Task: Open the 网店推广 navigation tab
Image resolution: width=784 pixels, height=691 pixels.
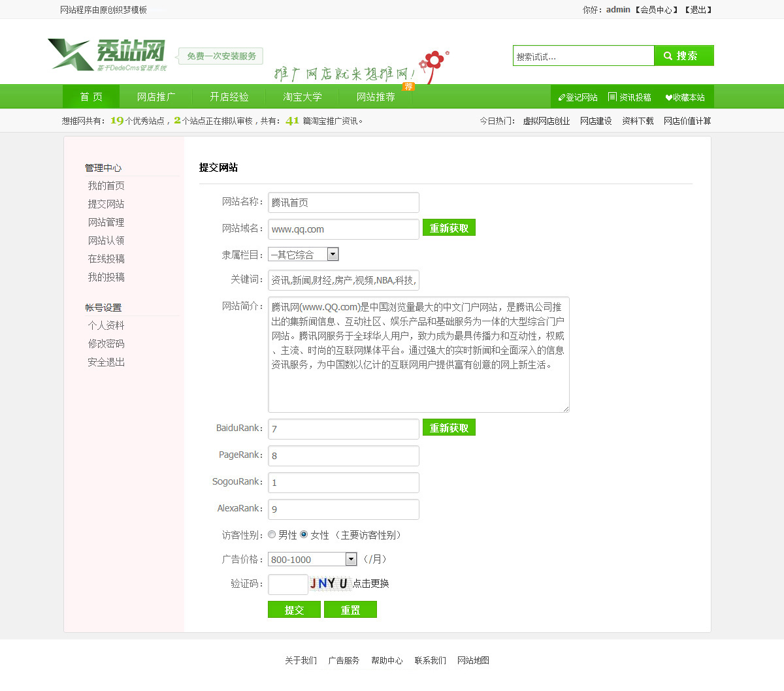Action: pyautogui.click(x=156, y=97)
